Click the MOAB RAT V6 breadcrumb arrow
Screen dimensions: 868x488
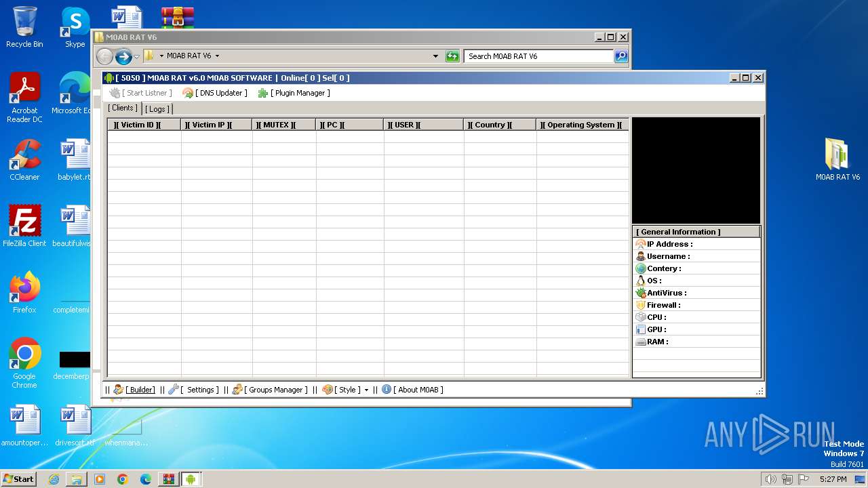tap(217, 56)
